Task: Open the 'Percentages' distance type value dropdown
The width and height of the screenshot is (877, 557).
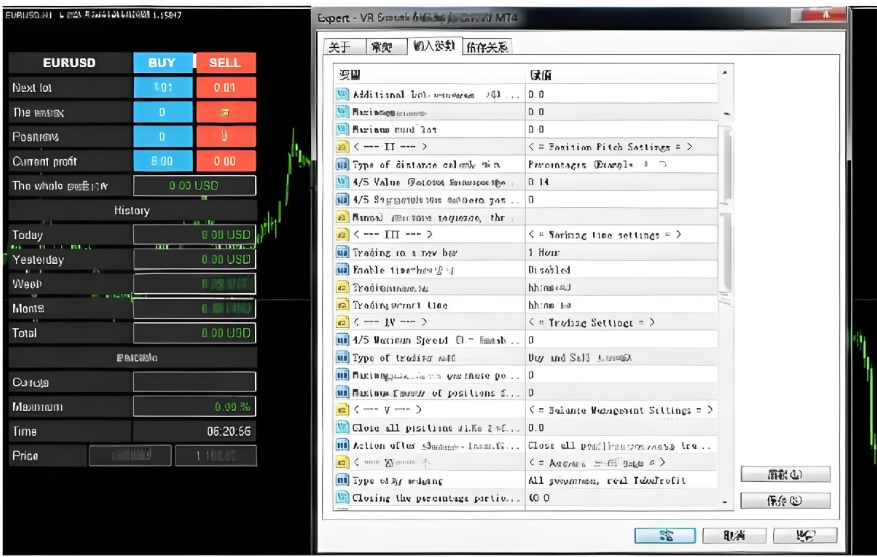Action: 620,164
